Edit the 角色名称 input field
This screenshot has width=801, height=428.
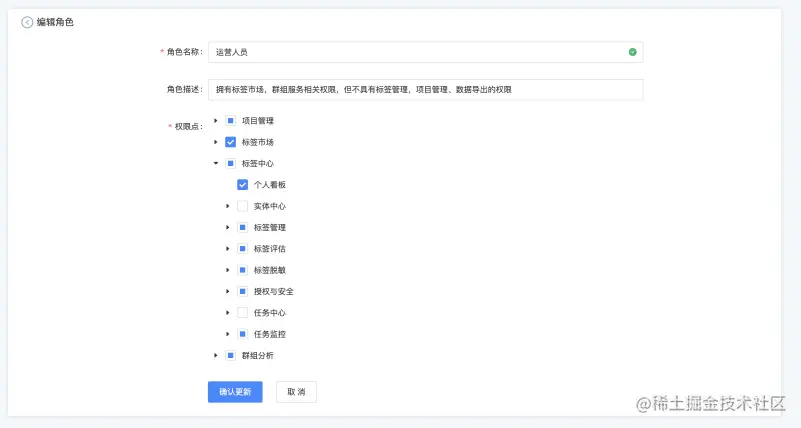pyautogui.click(x=426, y=52)
